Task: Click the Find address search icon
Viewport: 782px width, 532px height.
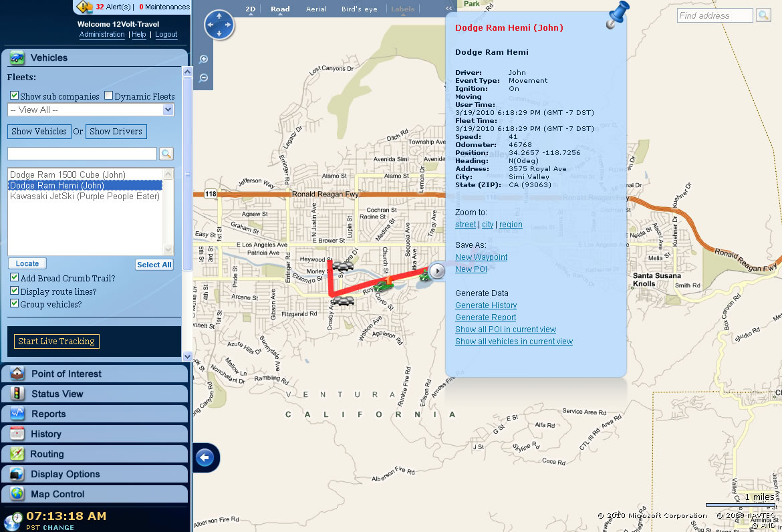Action: (763, 15)
